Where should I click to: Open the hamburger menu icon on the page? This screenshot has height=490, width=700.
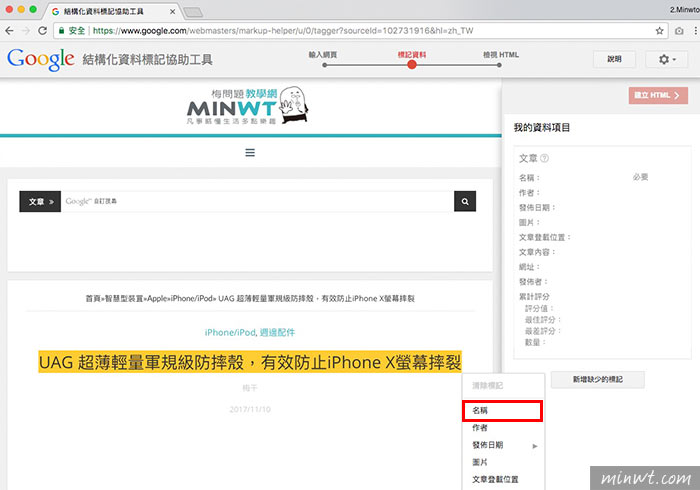tap(250, 153)
